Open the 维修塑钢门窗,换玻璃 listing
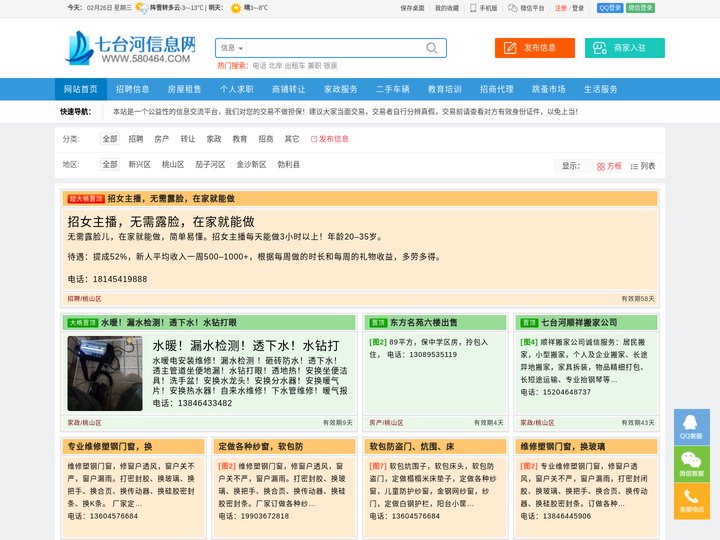This screenshot has height=540, width=720. (562, 446)
